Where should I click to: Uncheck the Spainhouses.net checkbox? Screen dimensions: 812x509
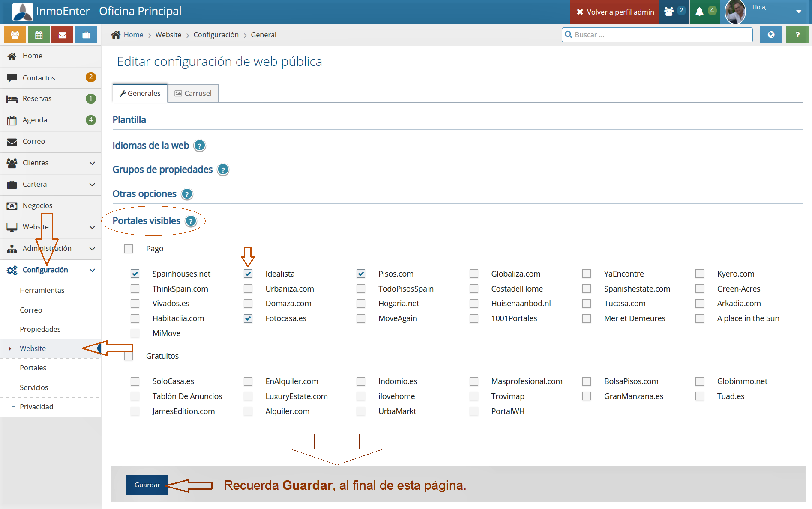point(135,274)
